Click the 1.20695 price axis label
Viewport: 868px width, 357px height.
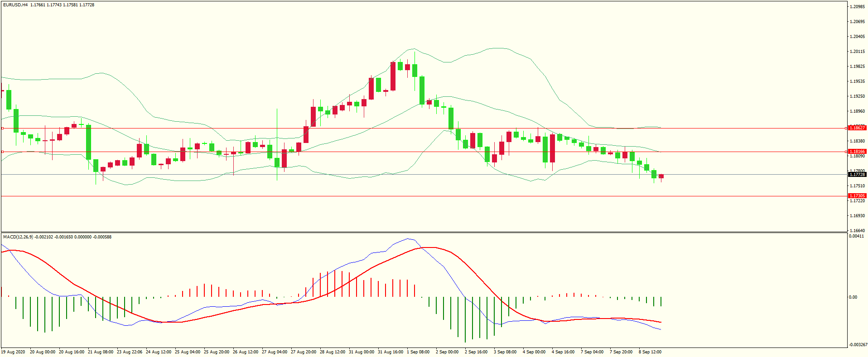coord(858,22)
